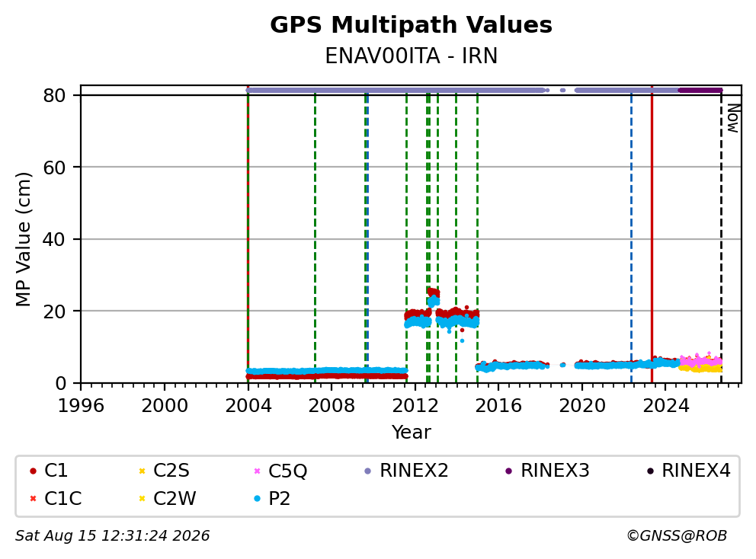The image size is (756, 559).
Task: Click the 2012 x-axis tick label
Action: click(x=415, y=406)
